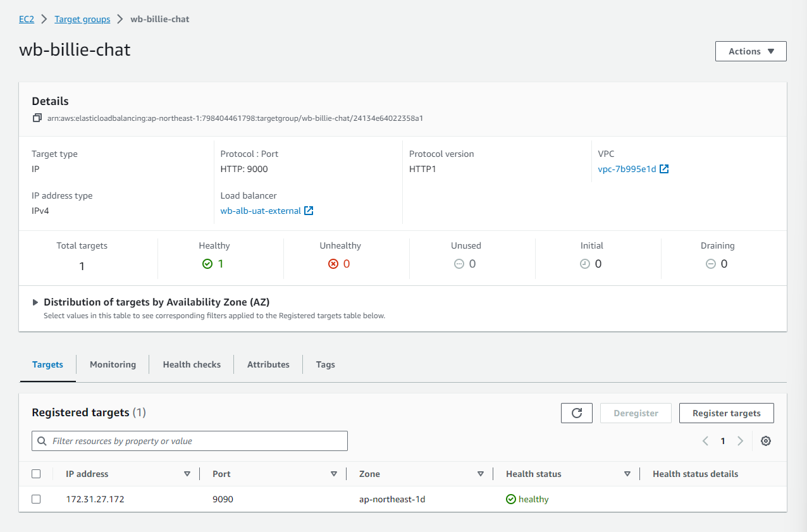
Task: Click IP address 172.31.27.172 cell
Action: [95, 499]
